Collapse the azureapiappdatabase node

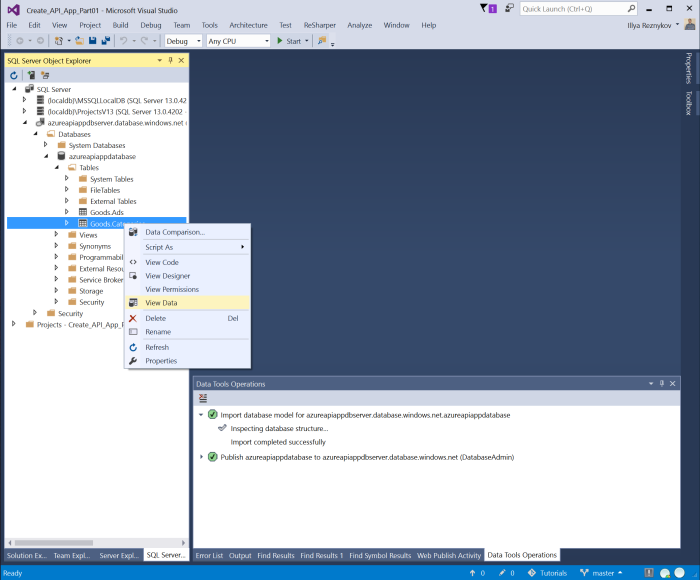coord(46,156)
